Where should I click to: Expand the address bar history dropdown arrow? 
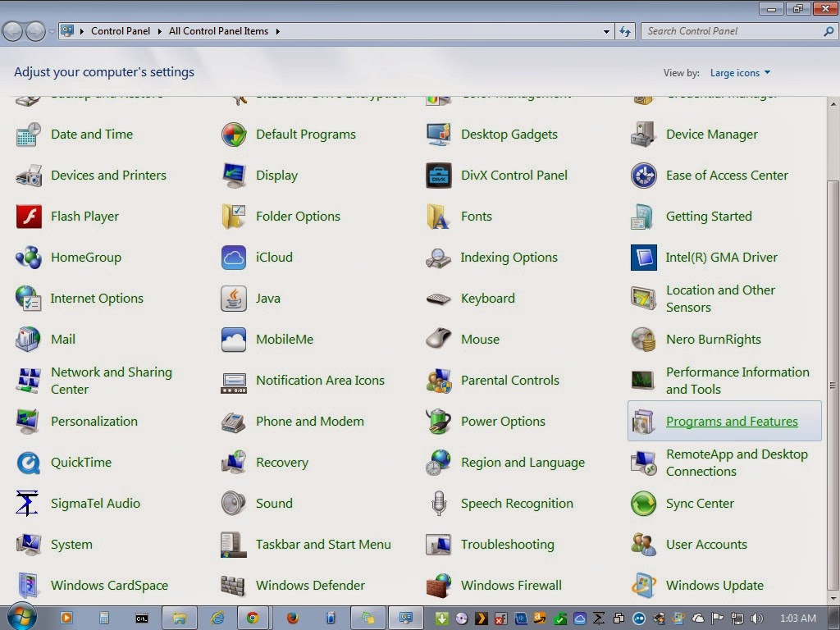pyautogui.click(x=606, y=32)
